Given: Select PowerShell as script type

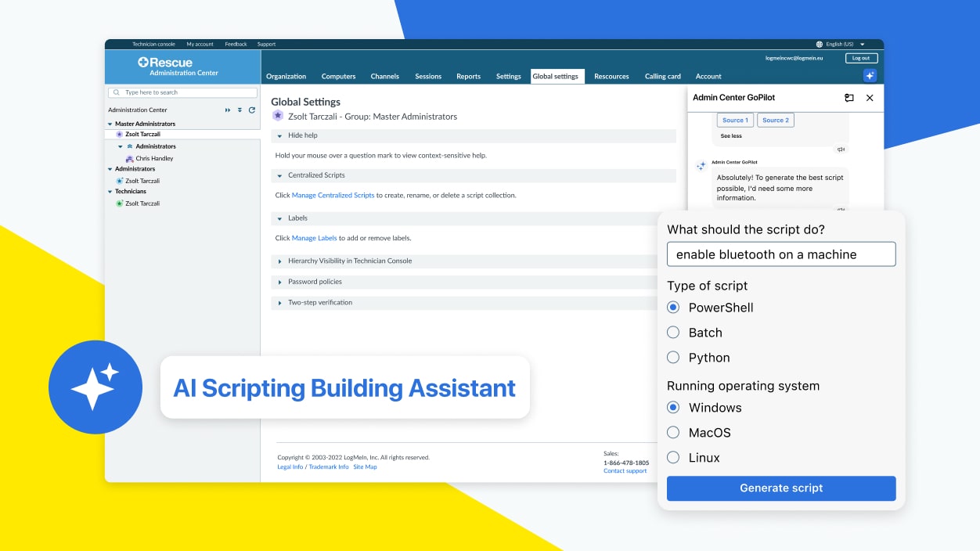Looking at the screenshot, I should 673,307.
